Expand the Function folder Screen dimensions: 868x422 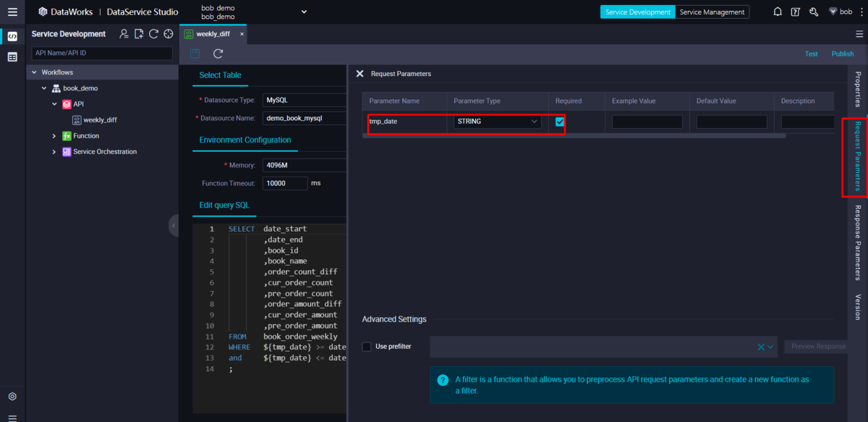[54, 136]
